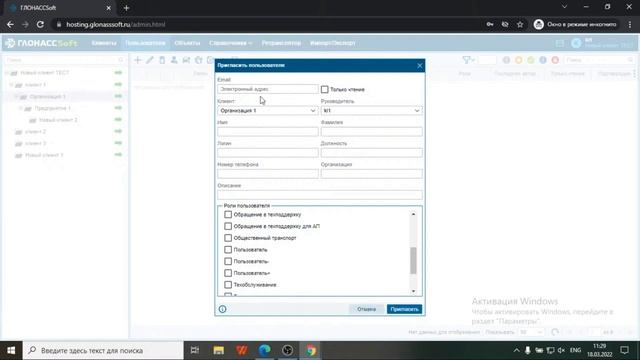Check 'Обращение в техподдержку для АП' role
The image size is (640, 360).
pos(228,226)
